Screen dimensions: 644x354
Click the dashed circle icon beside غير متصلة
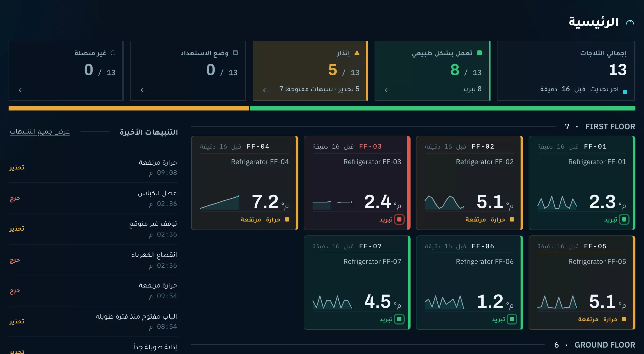point(113,53)
